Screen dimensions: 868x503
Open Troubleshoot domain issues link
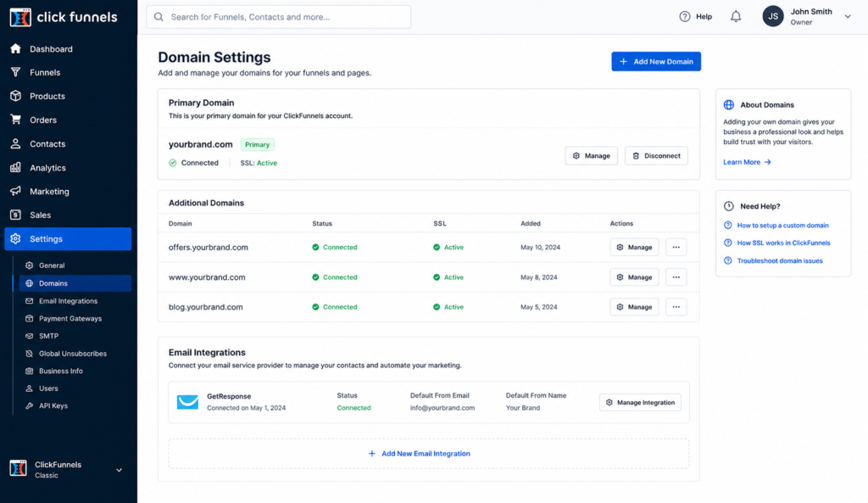pyautogui.click(x=780, y=260)
